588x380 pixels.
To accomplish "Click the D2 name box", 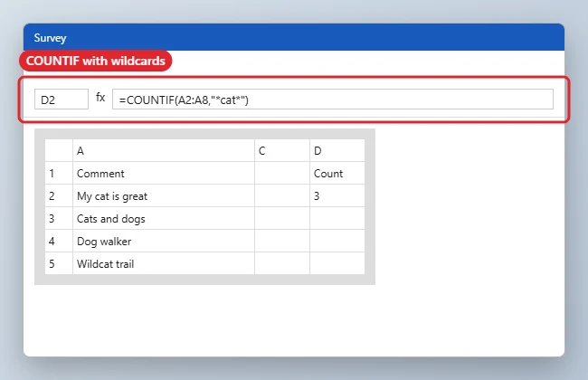I will pos(62,100).
